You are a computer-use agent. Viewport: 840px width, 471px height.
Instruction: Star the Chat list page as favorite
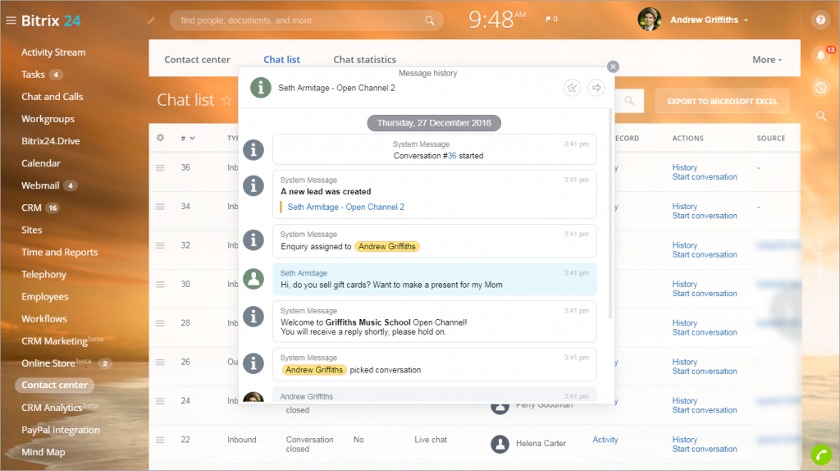pyautogui.click(x=227, y=100)
